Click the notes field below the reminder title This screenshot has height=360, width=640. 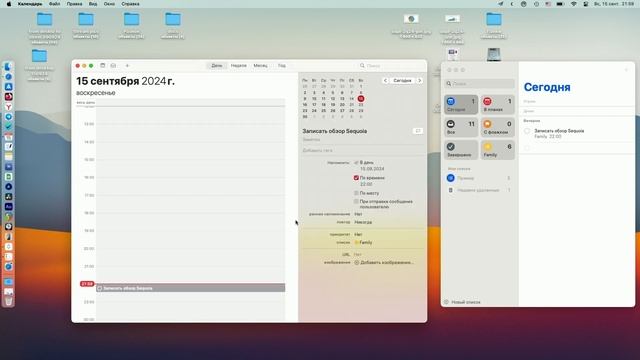point(361,140)
